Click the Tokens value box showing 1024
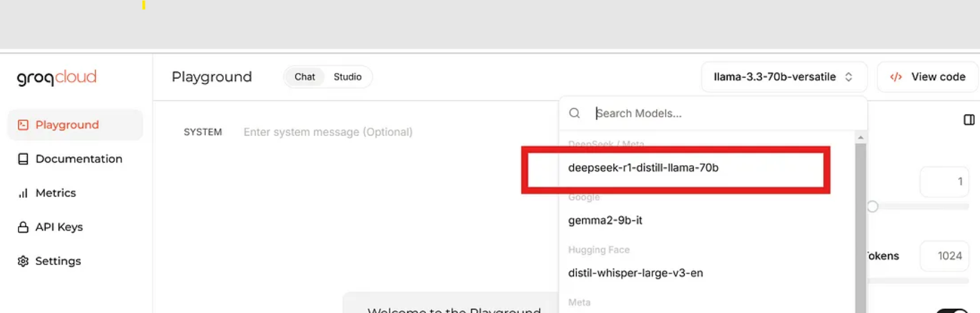Image resolution: width=980 pixels, height=313 pixels. (x=944, y=256)
